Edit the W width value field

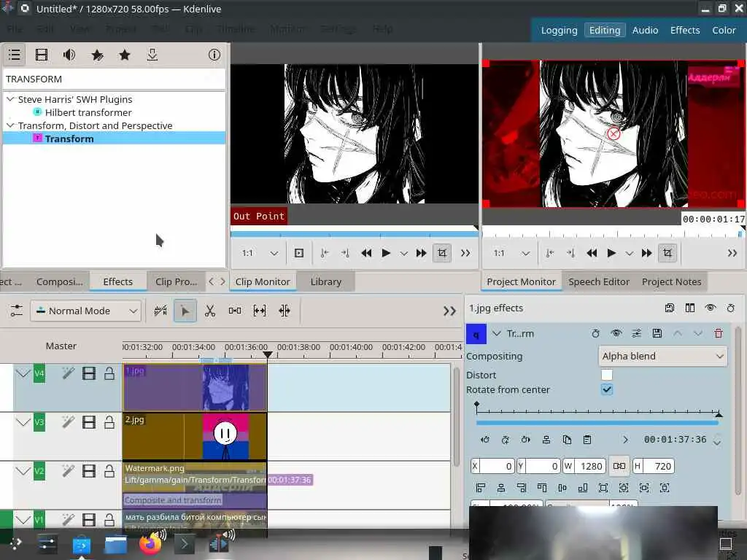589,466
